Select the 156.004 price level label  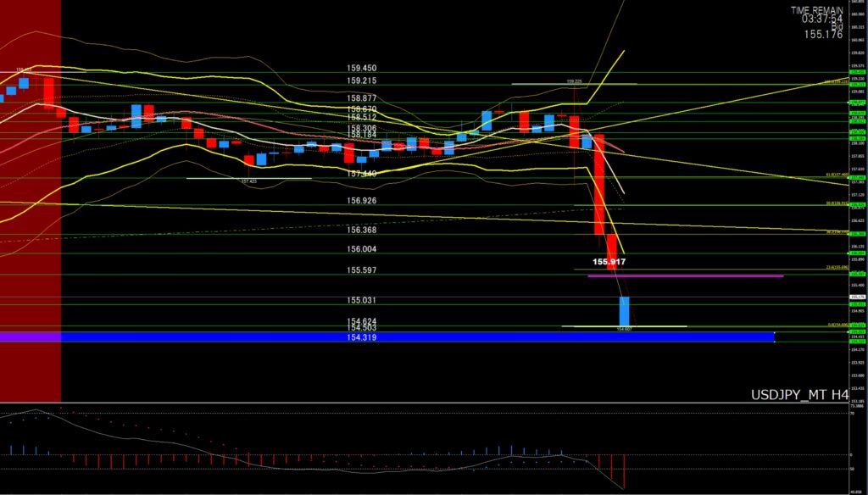pyautogui.click(x=362, y=250)
